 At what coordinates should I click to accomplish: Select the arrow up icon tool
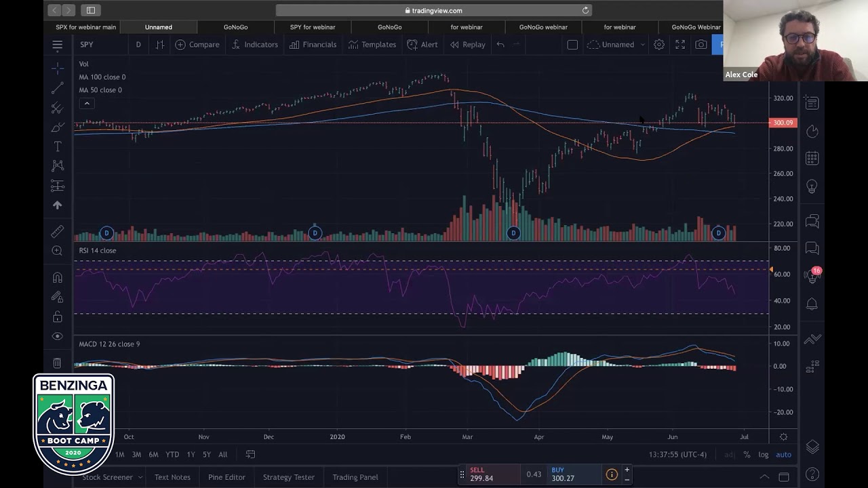point(58,205)
